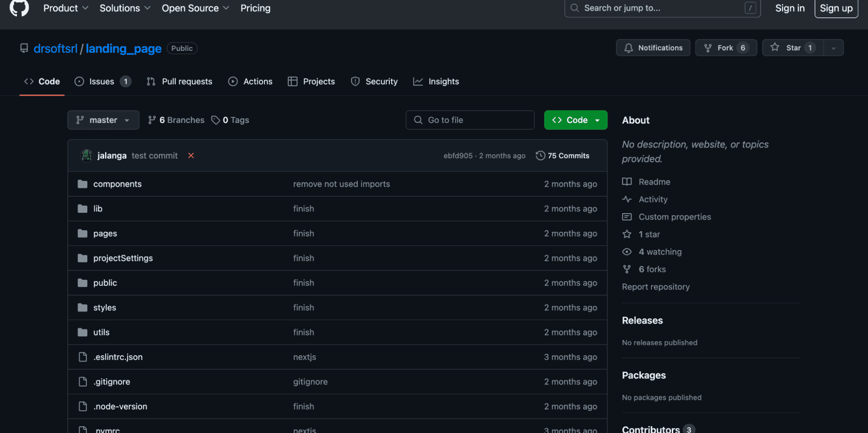Click jalanga author name

[112, 155]
